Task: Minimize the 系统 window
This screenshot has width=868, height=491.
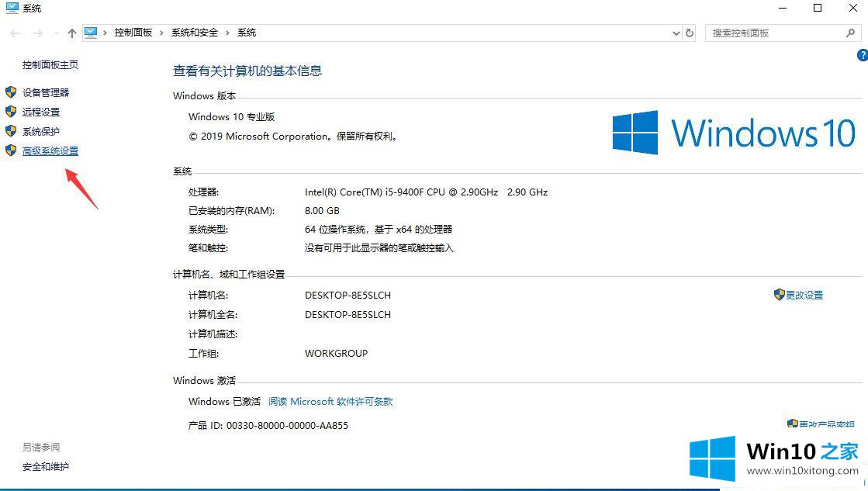Action: tap(783, 8)
